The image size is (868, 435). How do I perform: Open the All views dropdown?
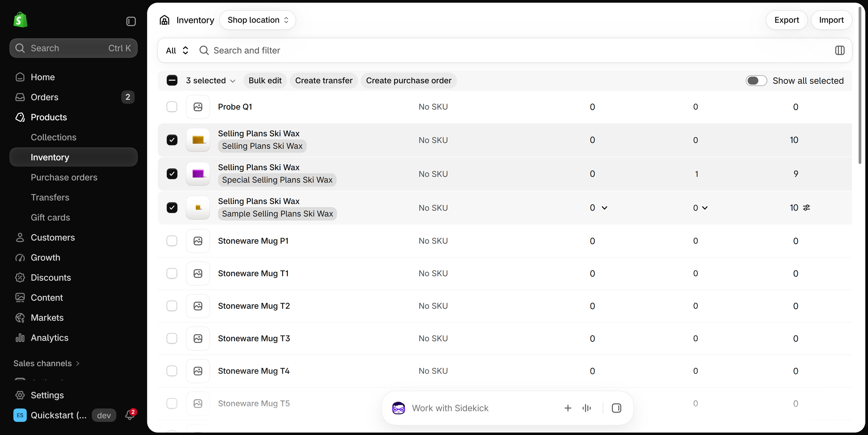pos(177,50)
